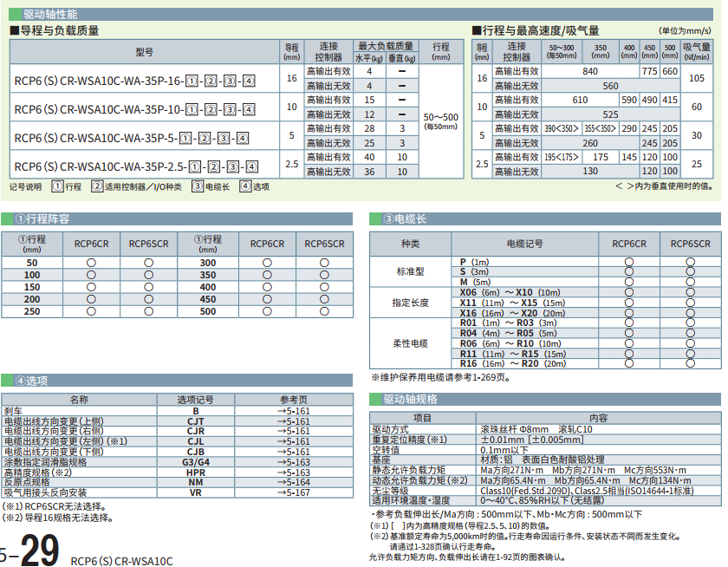This screenshot has height=567, width=728.
Task: Click model RCP6(S)CR-WSA10C-WA-35P-16 row text
Action: [x=134, y=81]
